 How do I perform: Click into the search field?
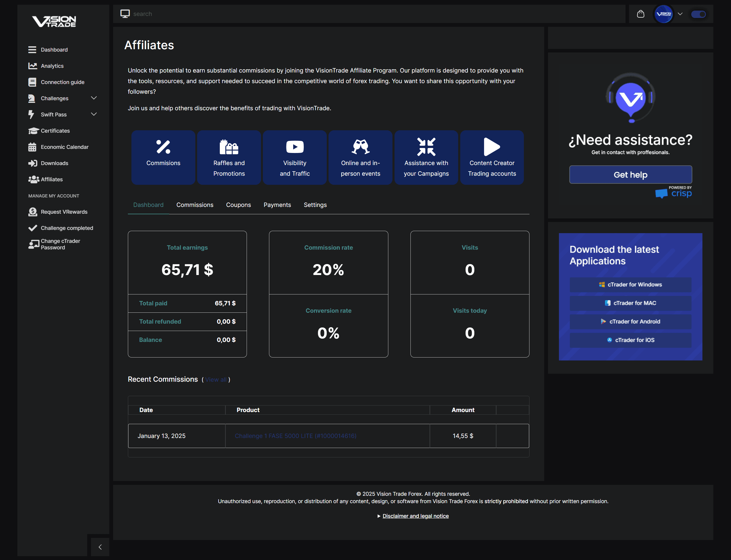click(x=377, y=14)
